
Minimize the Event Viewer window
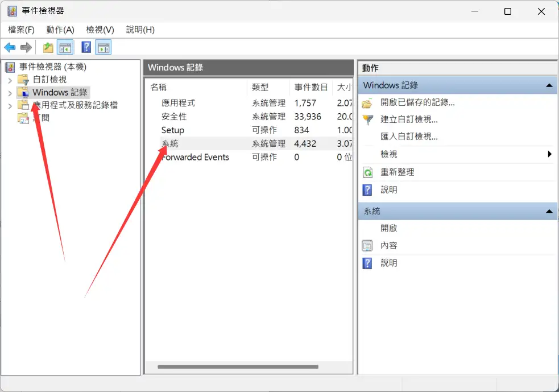[x=475, y=11]
